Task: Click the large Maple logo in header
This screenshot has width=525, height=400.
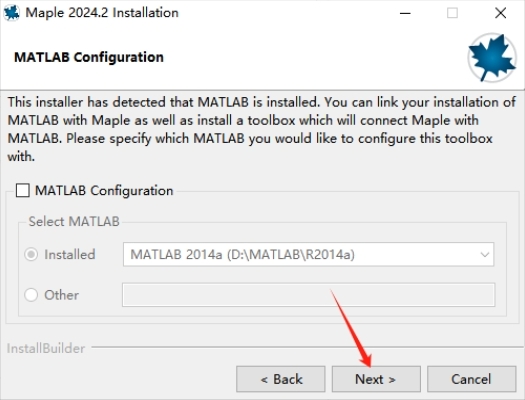Action: point(492,58)
